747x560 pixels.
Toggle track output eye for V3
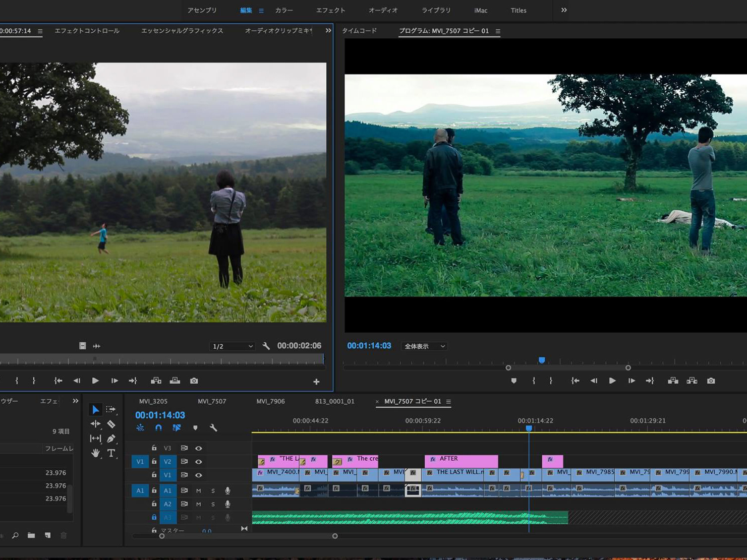pos(199,448)
